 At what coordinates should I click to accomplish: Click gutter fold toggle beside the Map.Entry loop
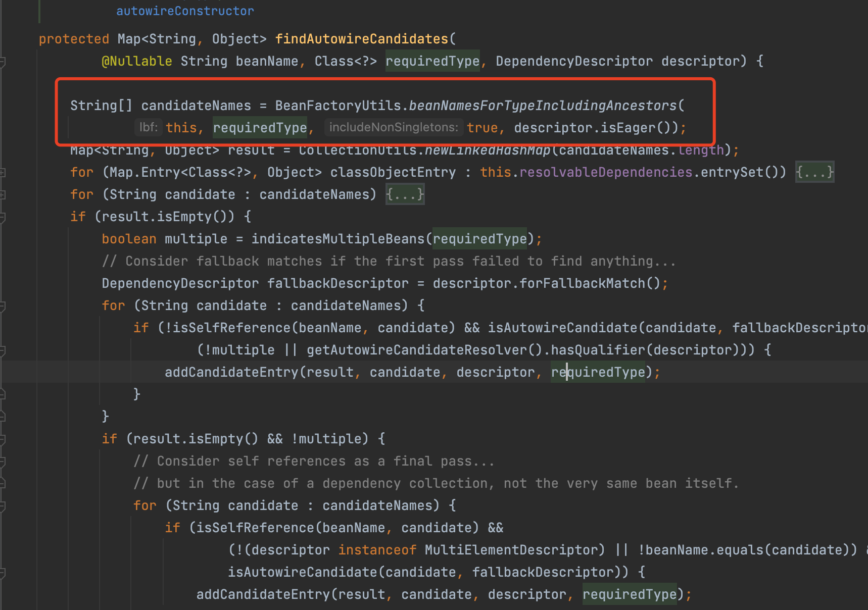[3, 173]
